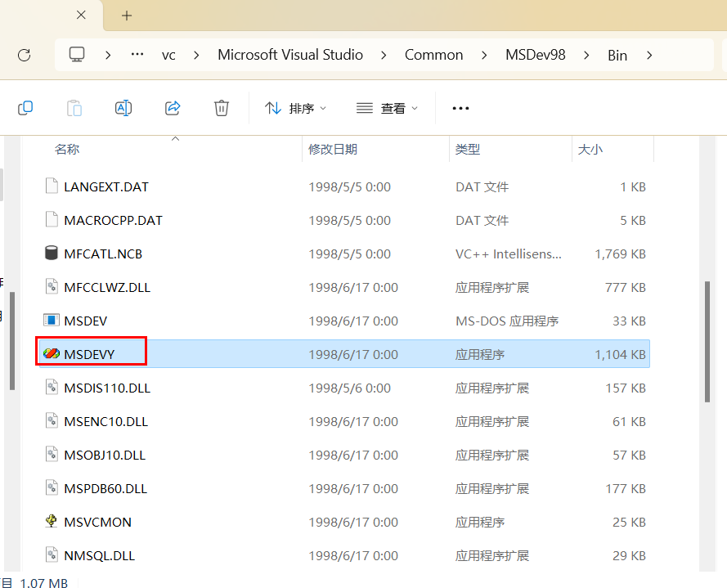The height and width of the screenshot is (588, 727).
Task: Select the LANGEXT.DAT file name
Action: pyautogui.click(x=106, y=187)
